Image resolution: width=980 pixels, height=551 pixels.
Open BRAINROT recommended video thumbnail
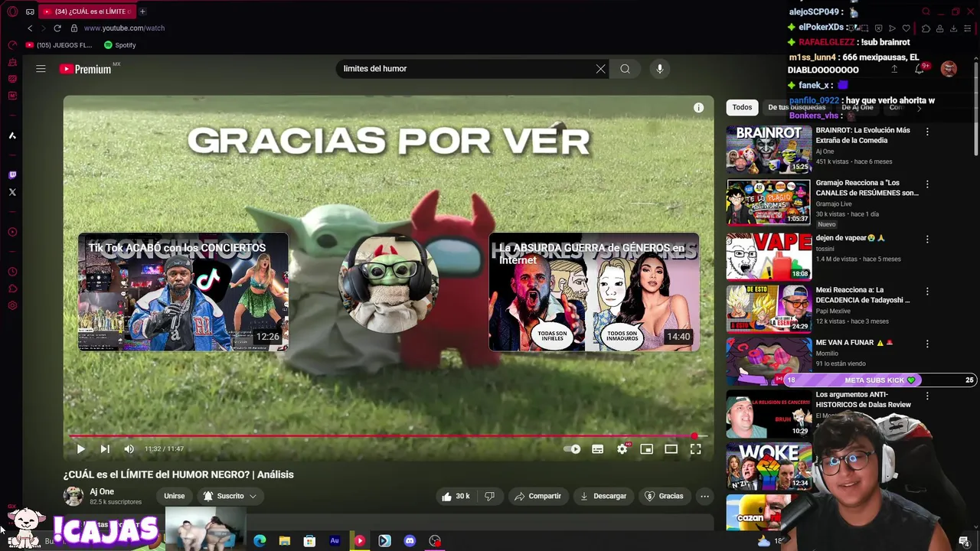[x=769, y=149]
